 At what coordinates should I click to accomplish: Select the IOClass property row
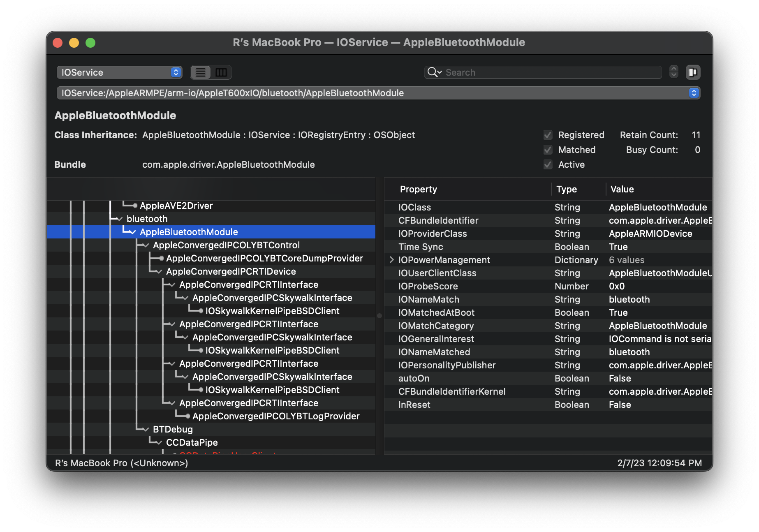(x=548, y=207)
